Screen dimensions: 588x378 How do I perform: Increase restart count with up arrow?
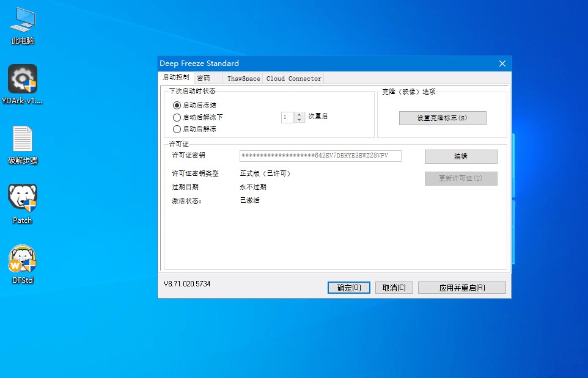pyautogui.click(x=300, y=114)
